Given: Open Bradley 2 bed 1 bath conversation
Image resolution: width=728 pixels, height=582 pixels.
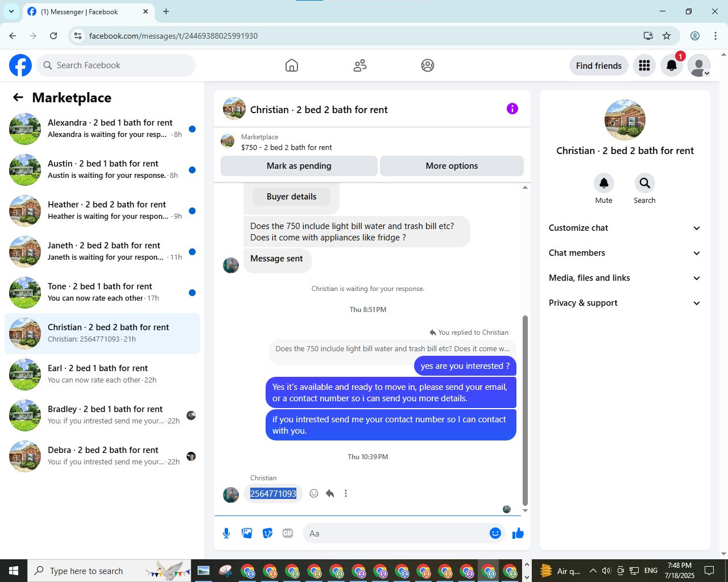Looking at the screenshot, I should point(102,415).
